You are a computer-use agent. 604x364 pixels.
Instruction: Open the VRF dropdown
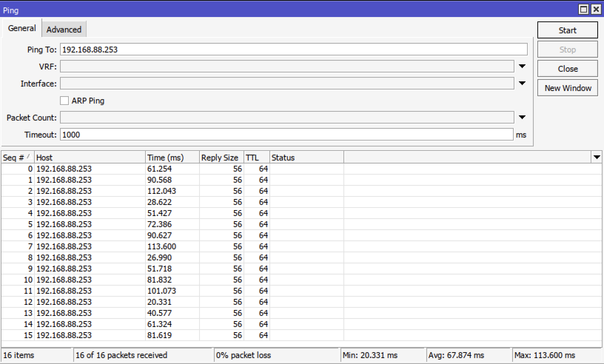click(522, 66)
